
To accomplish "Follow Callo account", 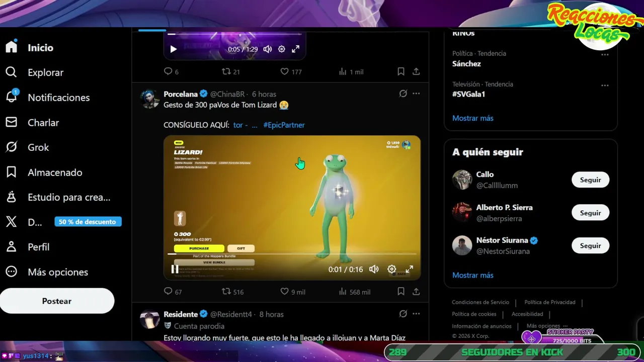I will click(590, 180).
